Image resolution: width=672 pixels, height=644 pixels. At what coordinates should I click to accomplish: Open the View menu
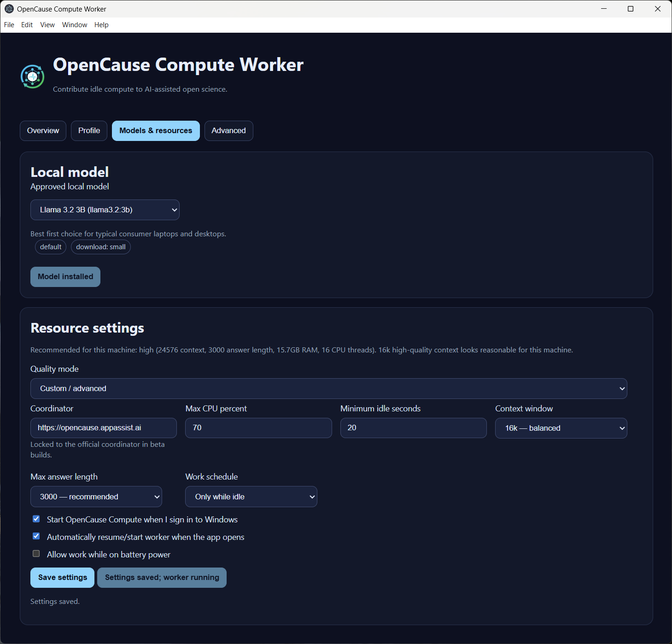(47, 25)
